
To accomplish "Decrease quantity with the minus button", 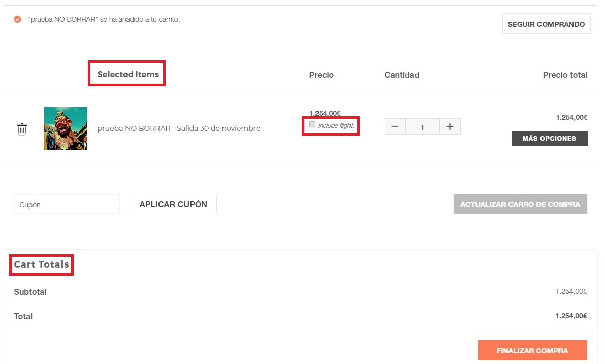I will (x=395, y=126).
